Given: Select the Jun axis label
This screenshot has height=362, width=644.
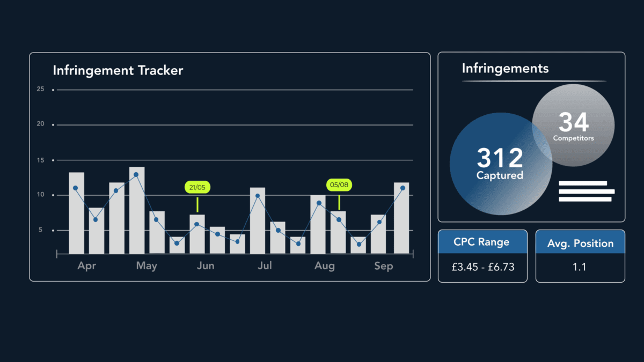Looking at the screenshot, I should point(206,266).
